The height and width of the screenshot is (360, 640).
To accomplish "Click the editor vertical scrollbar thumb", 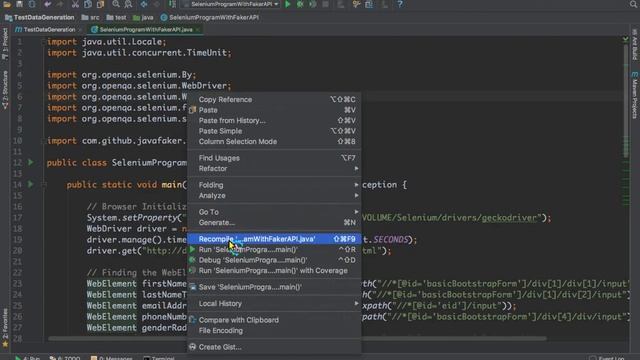I will pos(626,100).
